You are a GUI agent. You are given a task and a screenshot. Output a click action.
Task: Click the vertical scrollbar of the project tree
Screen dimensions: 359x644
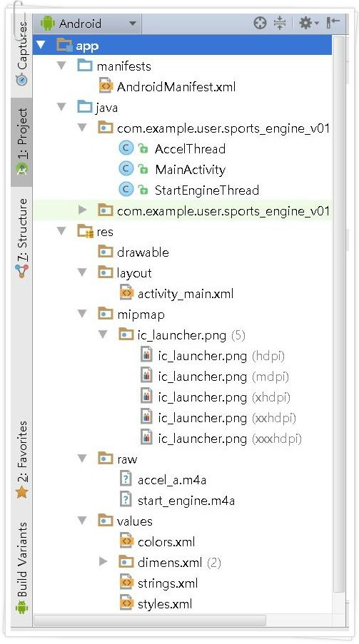coord(338,315)
